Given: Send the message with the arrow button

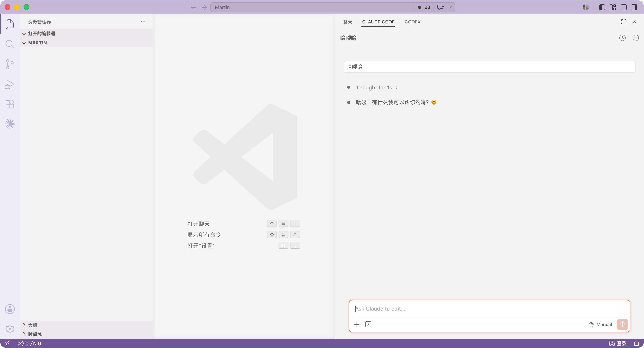Looking at the screenshot, I should [x=622, y=324].
